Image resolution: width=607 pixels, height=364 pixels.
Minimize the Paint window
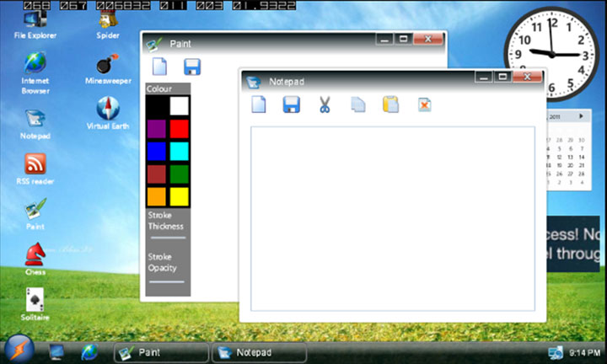point(384,39)
